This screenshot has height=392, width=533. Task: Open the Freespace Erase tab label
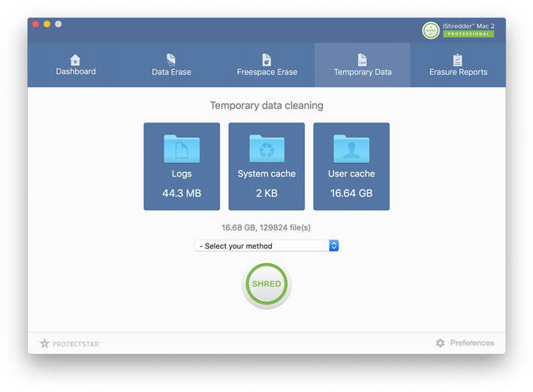266,72
